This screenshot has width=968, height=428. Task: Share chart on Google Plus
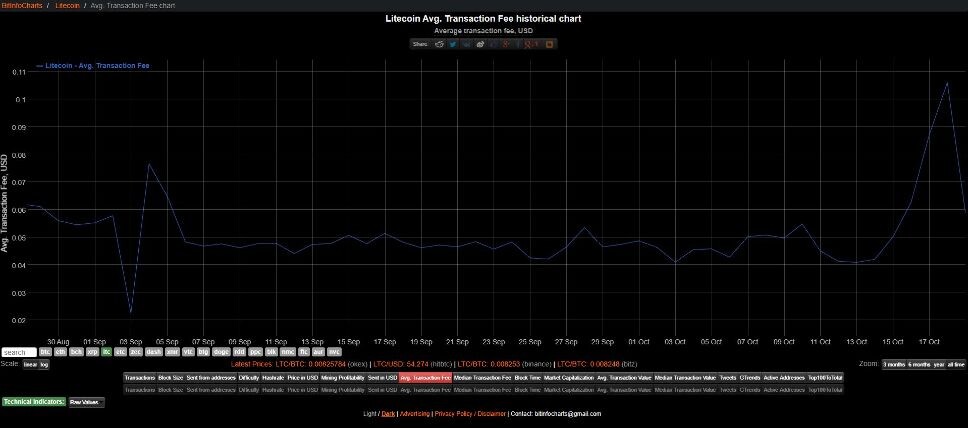(506, 44)
